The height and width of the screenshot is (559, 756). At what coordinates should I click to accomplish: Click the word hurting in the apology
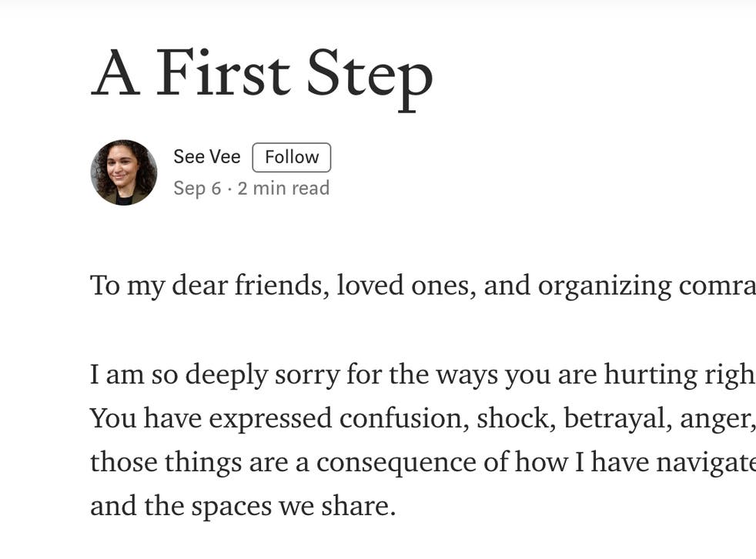pyautogui.click(x=654, y=375)
